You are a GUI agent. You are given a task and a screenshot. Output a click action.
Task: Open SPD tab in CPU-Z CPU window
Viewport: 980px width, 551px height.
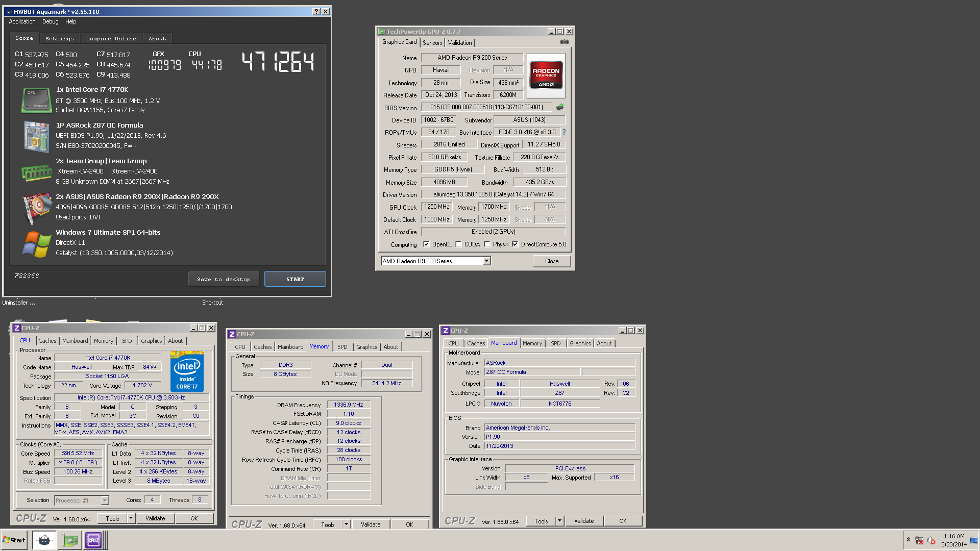(127, 341)
